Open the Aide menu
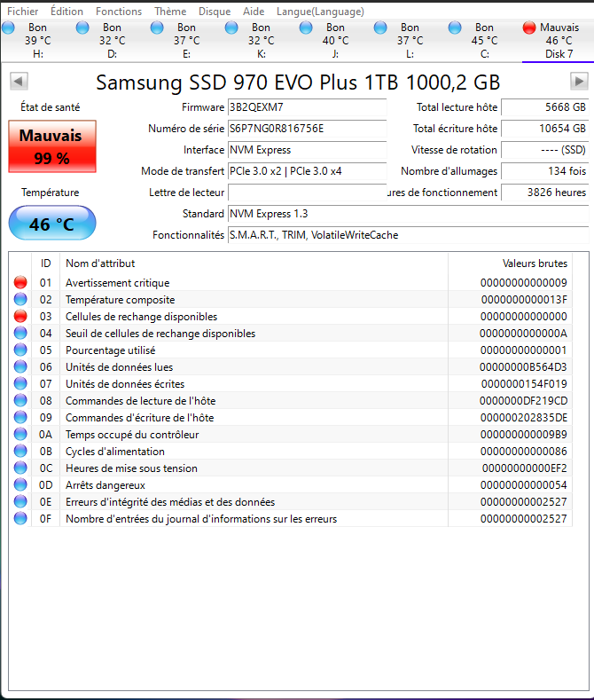Viewport: 594px width, 700px height. coord(254,12)
